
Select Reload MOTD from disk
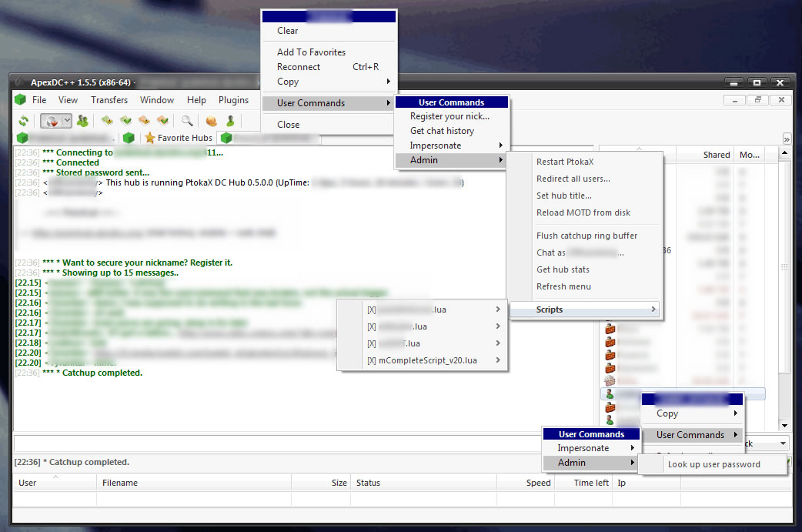click(x=585, y=212)
